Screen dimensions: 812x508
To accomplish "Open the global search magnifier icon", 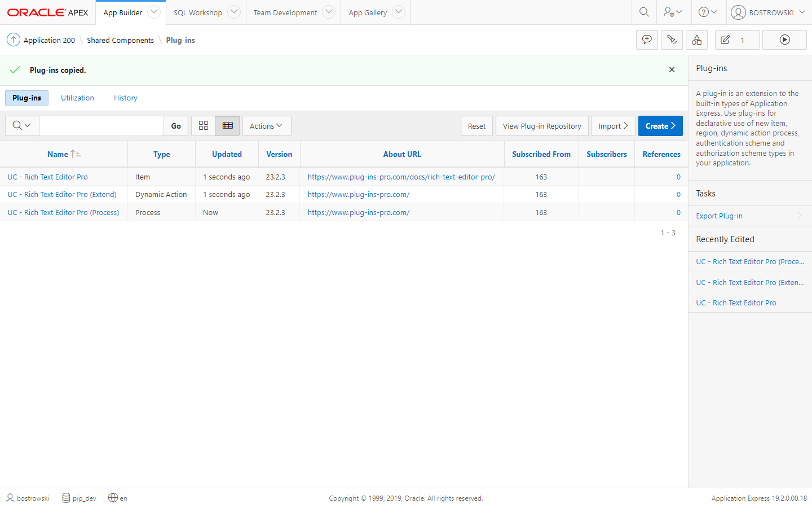I will pos(644,12).
